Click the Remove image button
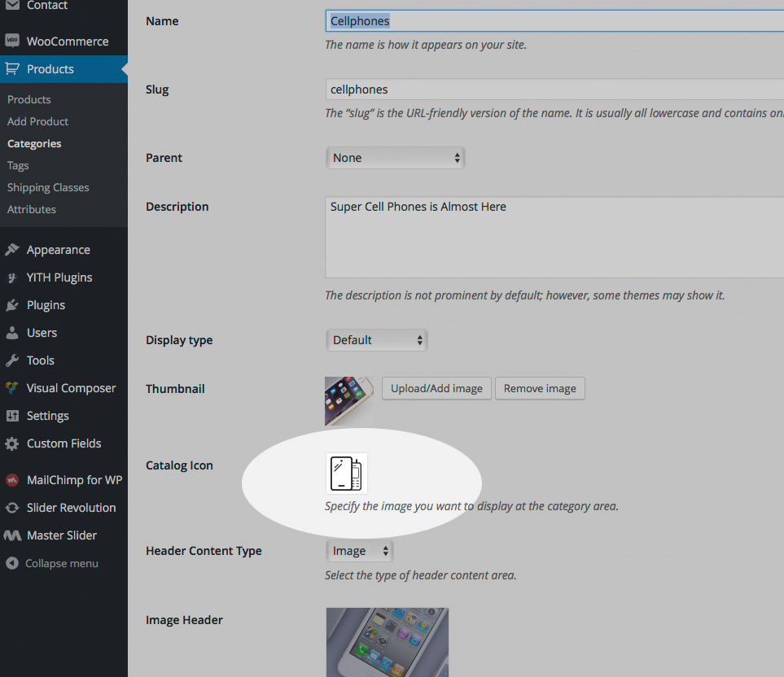 pyautogui.click(x=539, y=388)
